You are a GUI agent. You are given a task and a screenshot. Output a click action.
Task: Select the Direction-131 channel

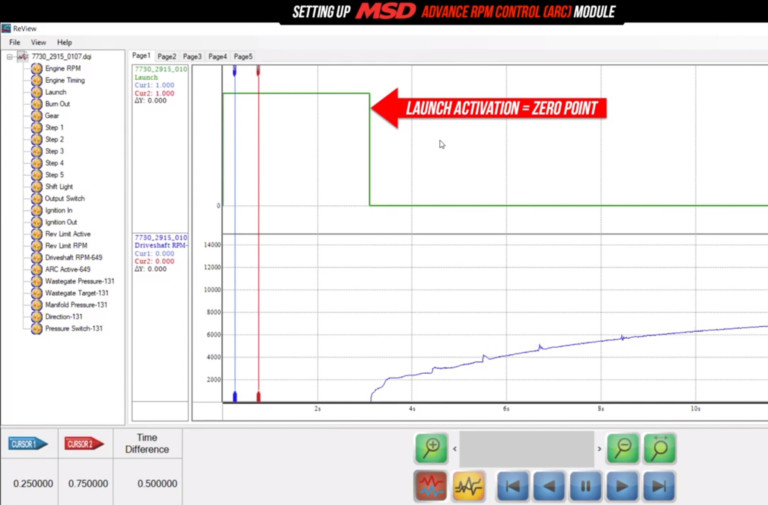point(64,316)
